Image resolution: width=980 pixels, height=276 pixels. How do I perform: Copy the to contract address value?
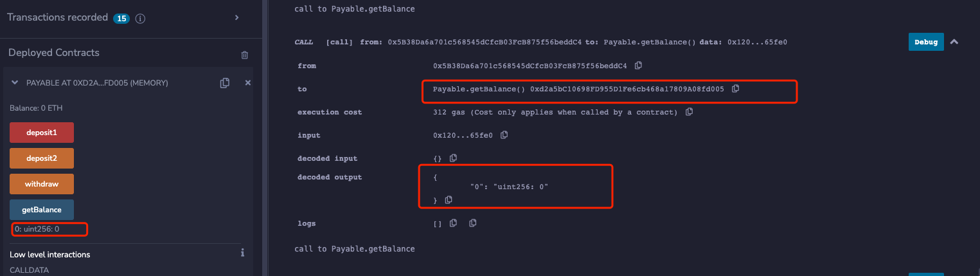pos(736,89)
